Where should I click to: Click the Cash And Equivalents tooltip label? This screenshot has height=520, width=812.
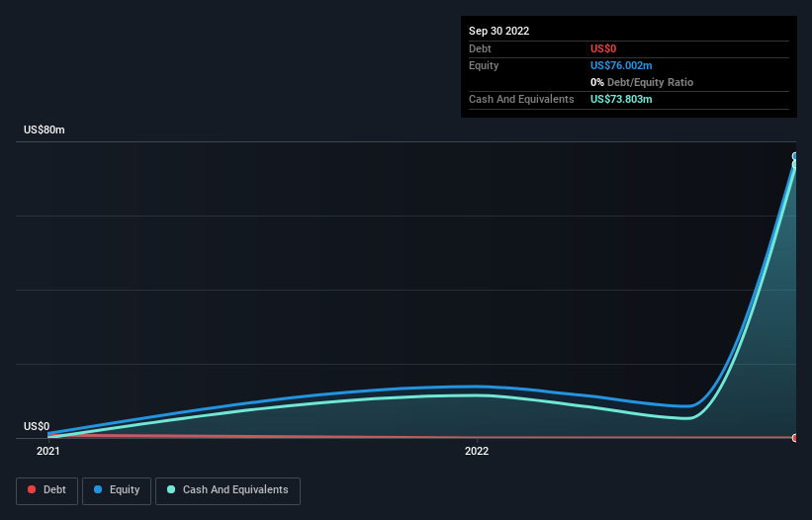tap(521, 99)
